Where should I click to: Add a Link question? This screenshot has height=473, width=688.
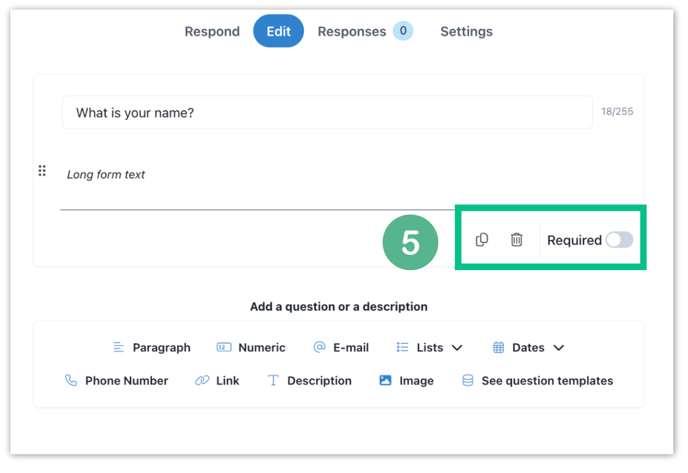tap(217, 380)
